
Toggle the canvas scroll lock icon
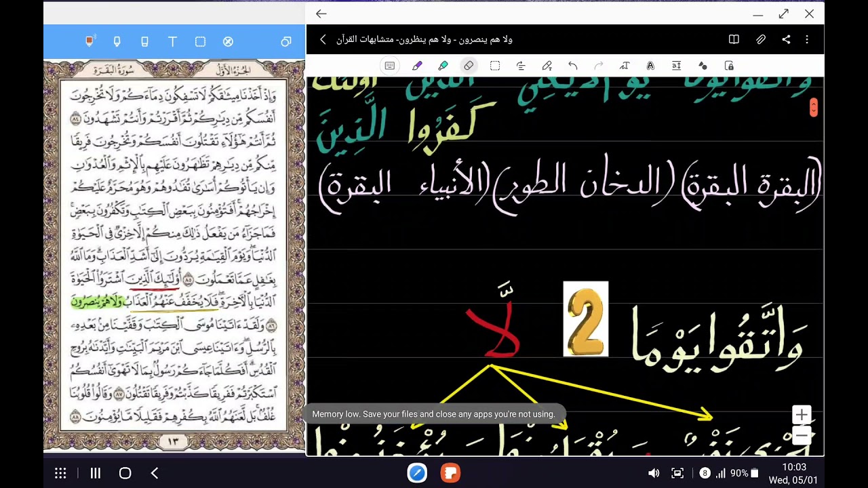[729, 66]
